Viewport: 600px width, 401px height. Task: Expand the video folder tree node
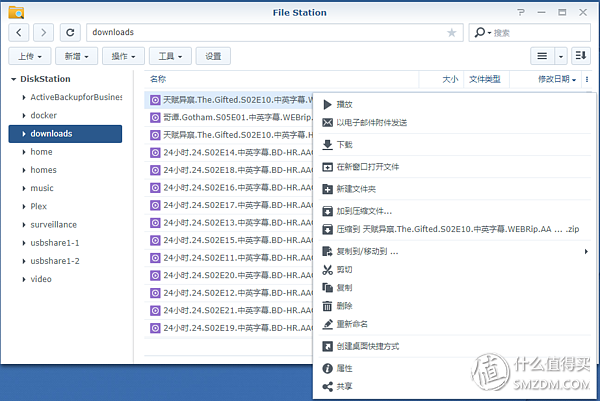coord(24,279)
